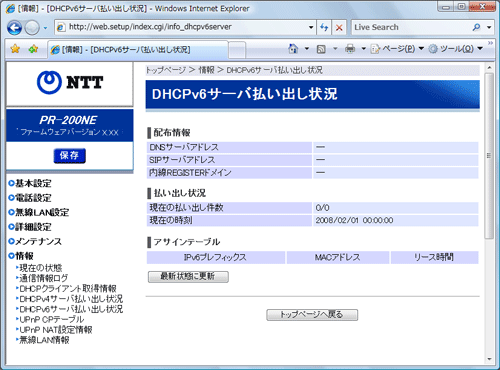Click the scrollbar up arrow
The image size is (500, 370).
(x=489, y=68)
